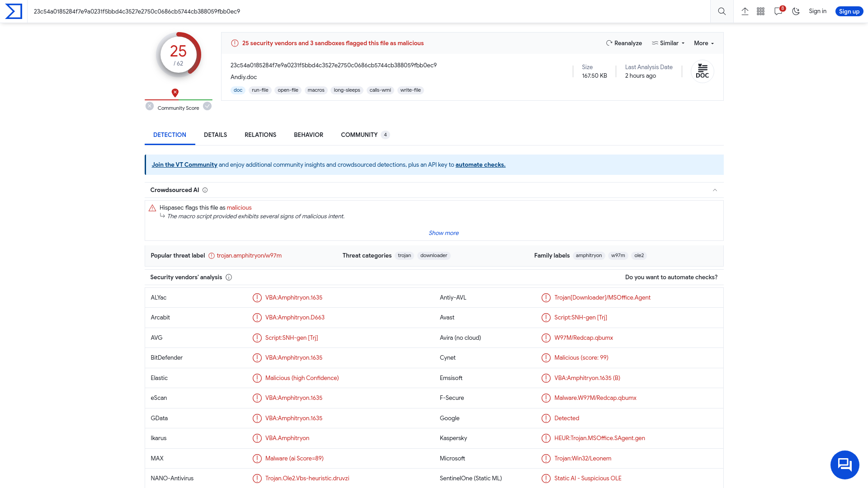The image size is (868, 488).
Task: Switch to the DETECTION tab
Action: click(170, 135)
